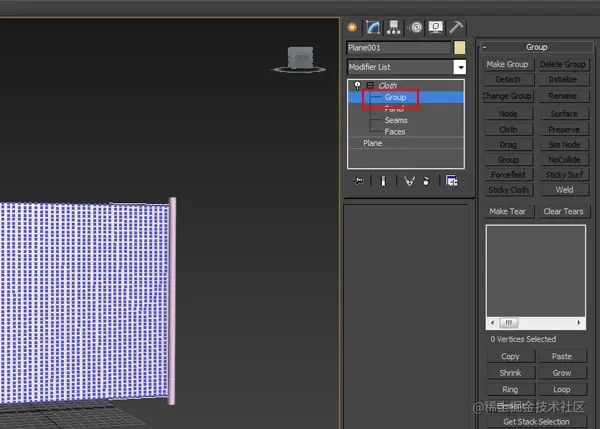
Task: Click the Preserve button
Action: 564,130
